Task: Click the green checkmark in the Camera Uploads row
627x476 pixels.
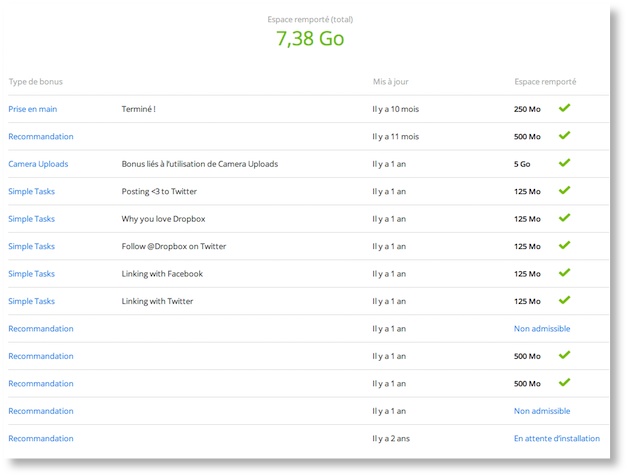Action: (x=564, y=163)
